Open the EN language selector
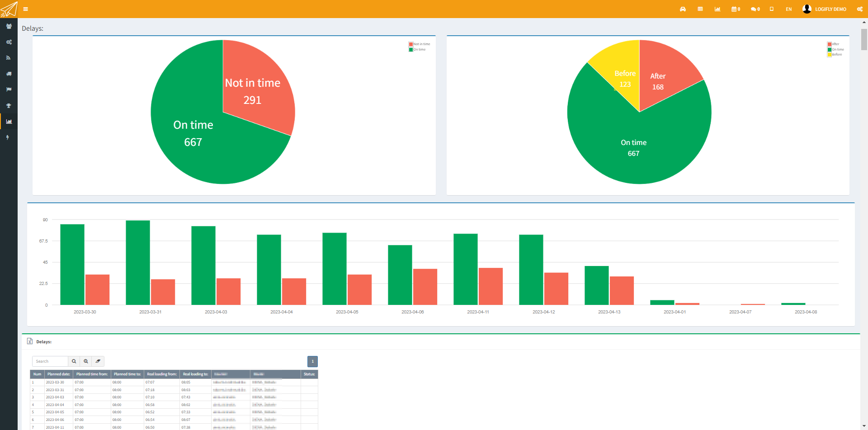The width and height of the screenshot is (868, 430). 789,9
